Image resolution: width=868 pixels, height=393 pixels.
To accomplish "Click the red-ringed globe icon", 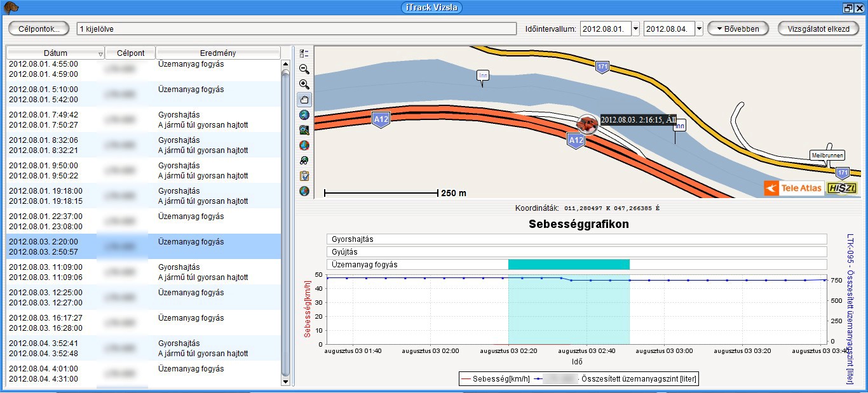I will click(304, 145).
